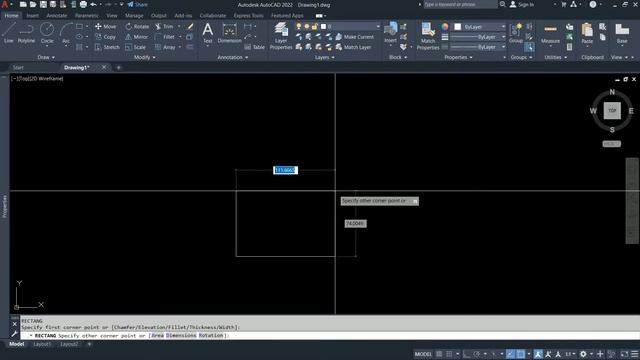The height and width of the screenshot is (360, 640).
Task: Select the Polyline tool
Action: point(26,33)
